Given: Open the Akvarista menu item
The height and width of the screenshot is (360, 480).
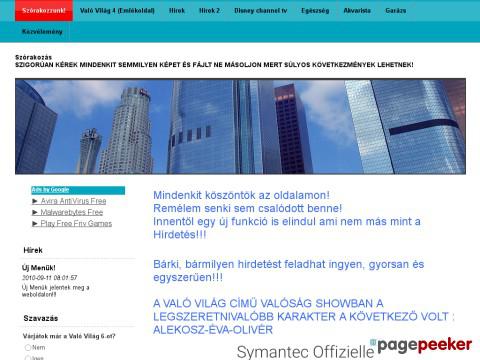Looking at the screenshot, I should 357,11.
